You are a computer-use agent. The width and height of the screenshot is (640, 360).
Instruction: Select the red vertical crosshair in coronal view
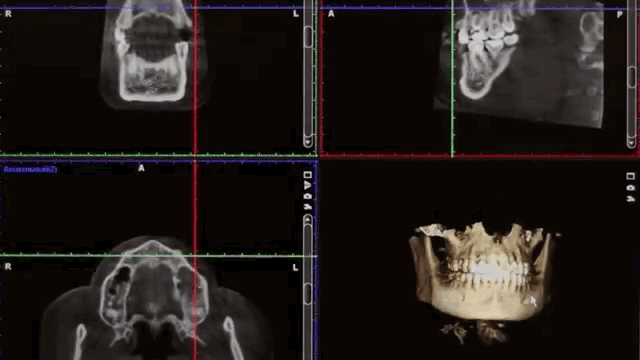pyautogui.click(x=195, y=78)
